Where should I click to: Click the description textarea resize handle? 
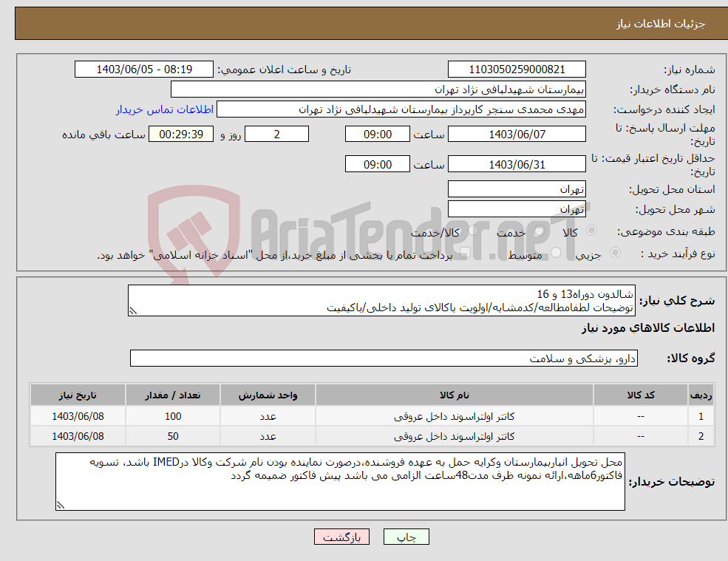point(133,312)
